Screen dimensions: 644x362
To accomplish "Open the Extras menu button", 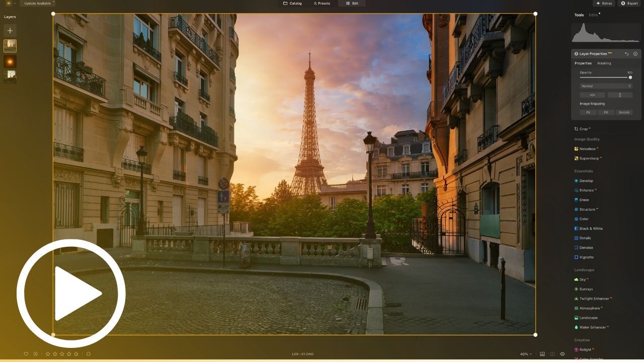I will [x=604, y=4].
